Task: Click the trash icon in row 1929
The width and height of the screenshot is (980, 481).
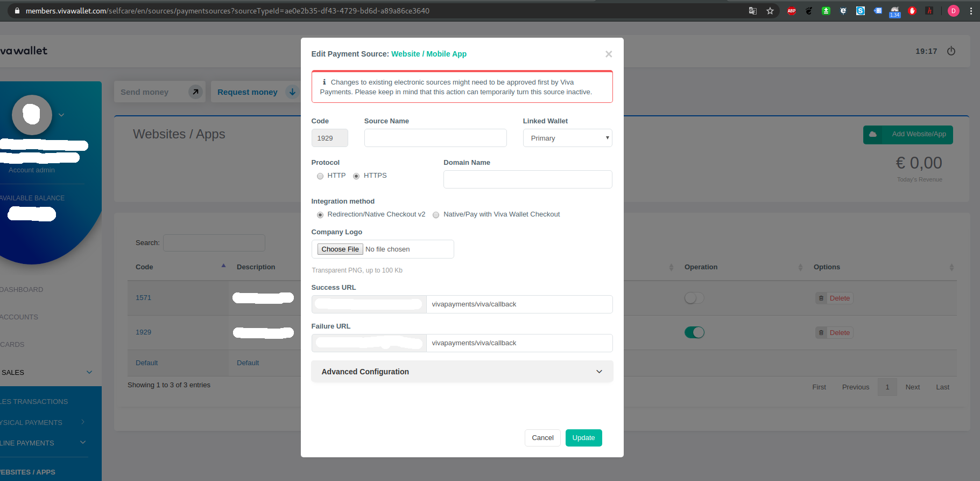Action: 821,332
